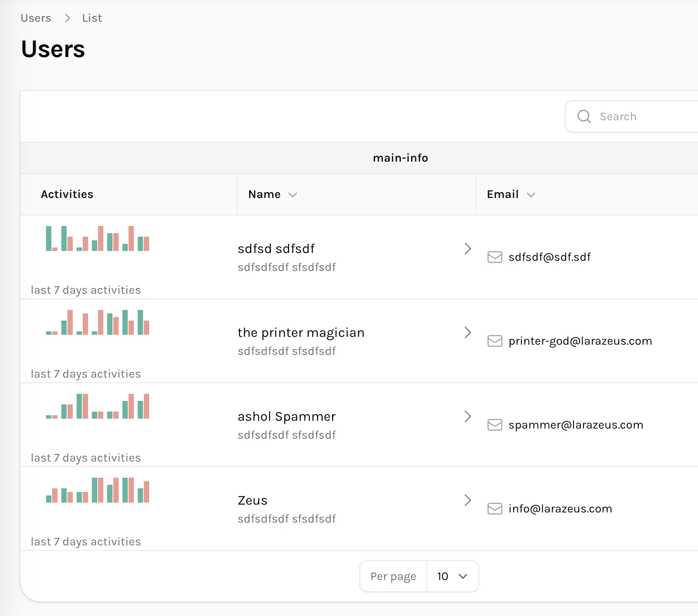Image resolution: width=698 pixels, height=616 pixels.
Task: Click breadcrumb chevron separator icon
Action: click(x=67, y=18)
